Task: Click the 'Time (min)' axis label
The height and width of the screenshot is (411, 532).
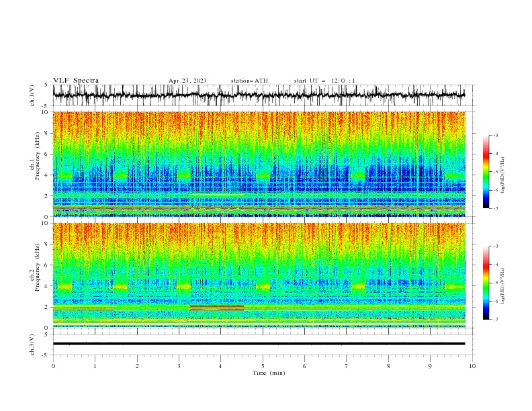Action: click(x=269, y=373)
